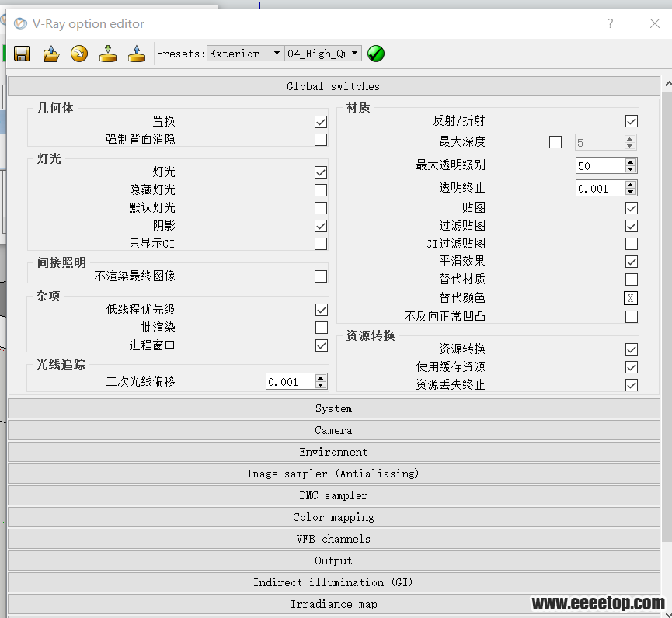Image resolution: width=672 pixels, height=618 pixels.
Task: Expand the Camera rollout
Action: point(333,430)
